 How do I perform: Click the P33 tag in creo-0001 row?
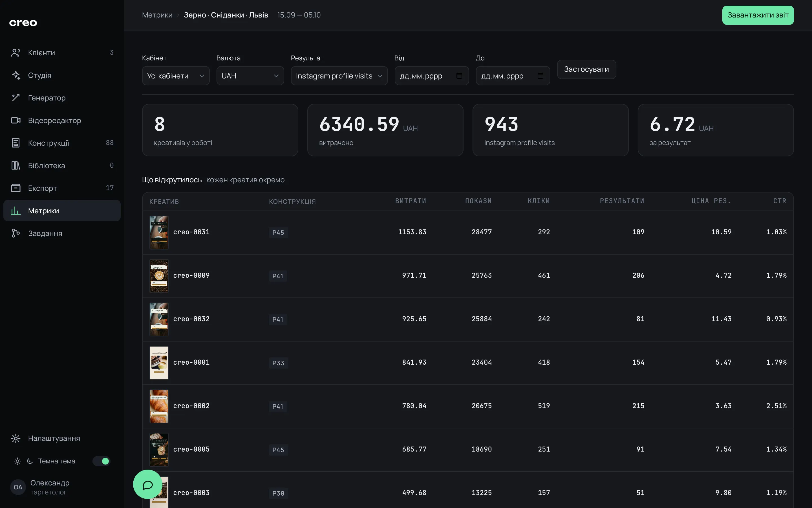pos(278,363)
